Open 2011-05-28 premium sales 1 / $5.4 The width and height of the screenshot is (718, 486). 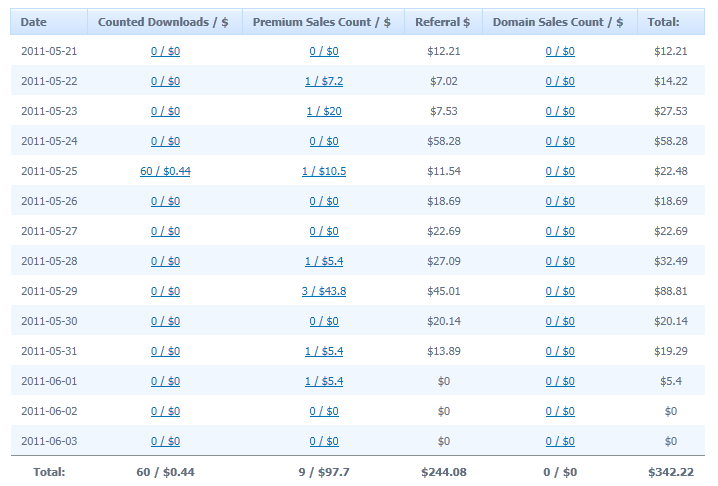pyautogui.click(x=324, y=262)
